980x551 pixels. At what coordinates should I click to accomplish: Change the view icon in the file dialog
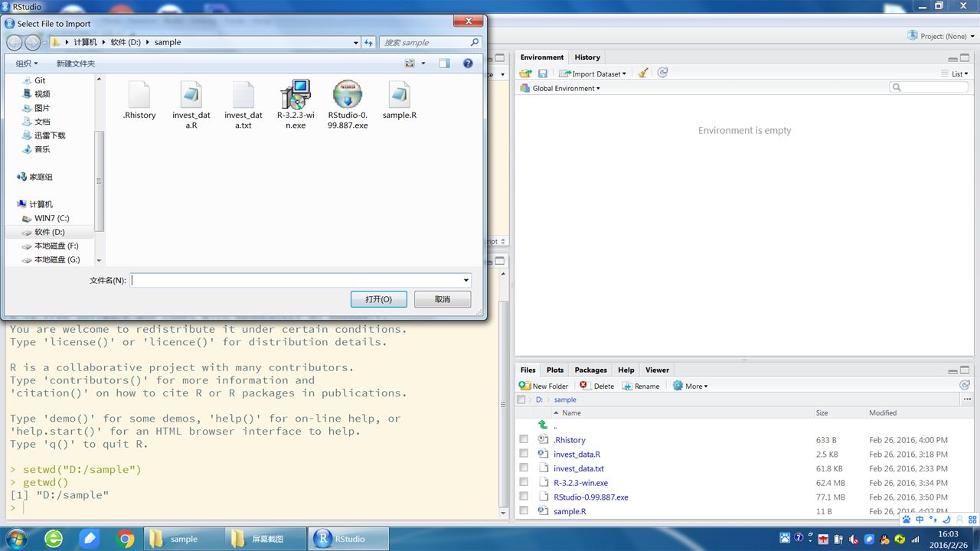tap(410, 64)
